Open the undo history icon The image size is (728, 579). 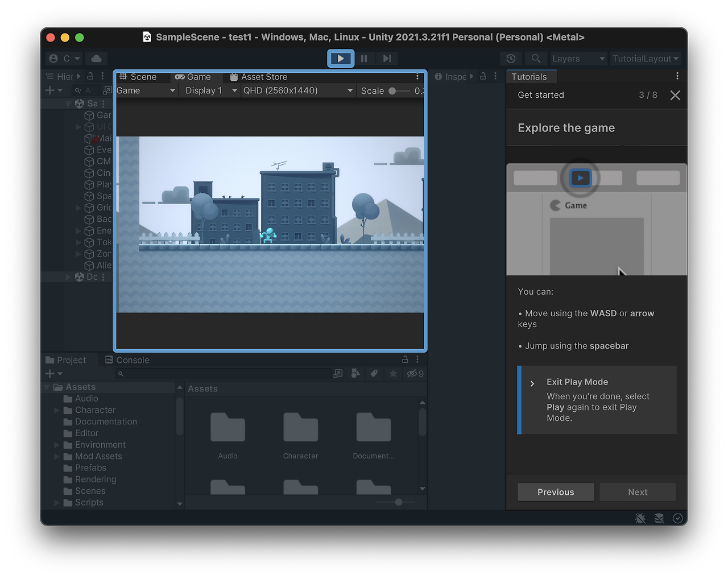point(511,59)
